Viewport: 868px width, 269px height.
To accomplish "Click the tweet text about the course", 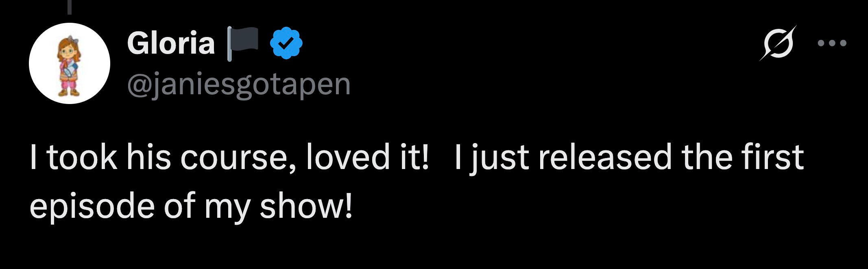I will coord(416,181).
